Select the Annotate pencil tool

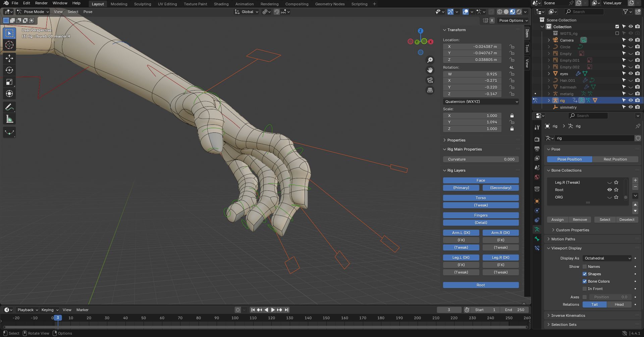(x=9, y=107)
